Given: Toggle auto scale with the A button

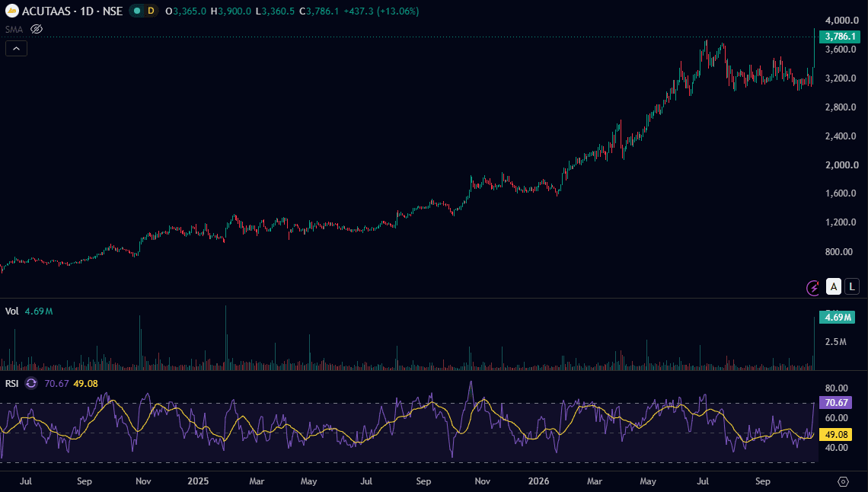Looking at the screenshot, I should 833,286.
